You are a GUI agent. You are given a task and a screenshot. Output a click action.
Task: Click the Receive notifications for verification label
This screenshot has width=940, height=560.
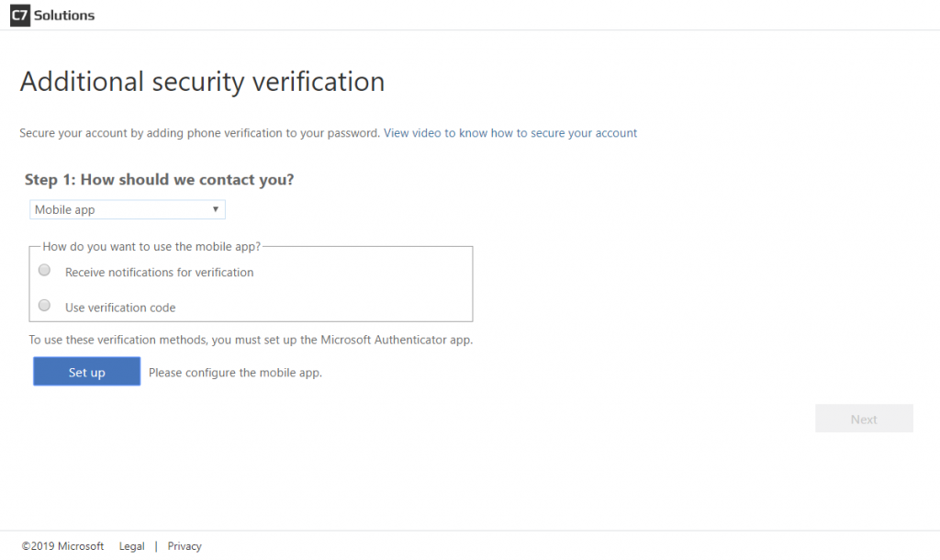tap(160, 273)
